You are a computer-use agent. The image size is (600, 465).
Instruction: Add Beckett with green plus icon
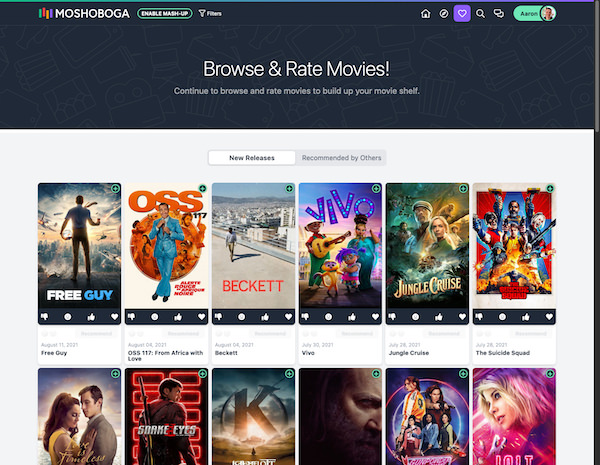click(289, 188)
